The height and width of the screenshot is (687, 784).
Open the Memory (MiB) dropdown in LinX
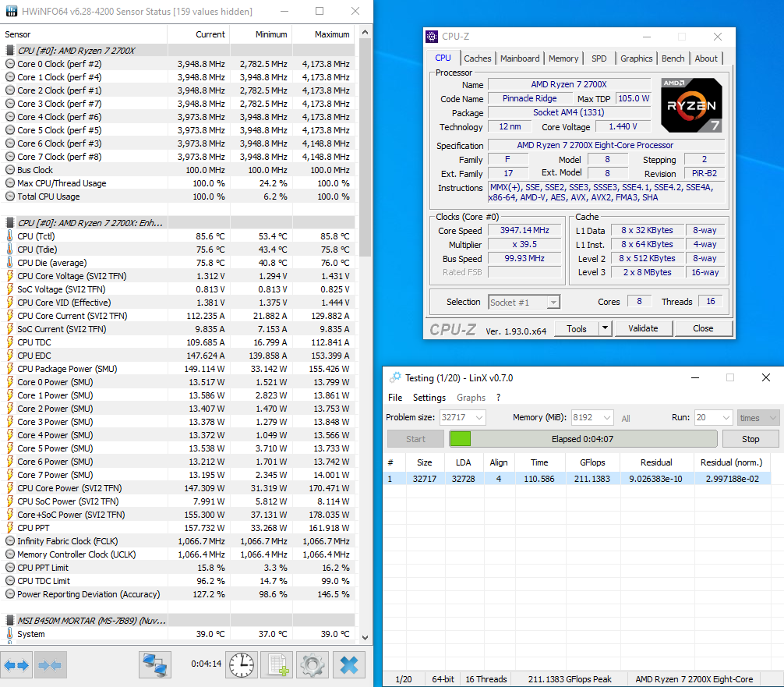607,417
